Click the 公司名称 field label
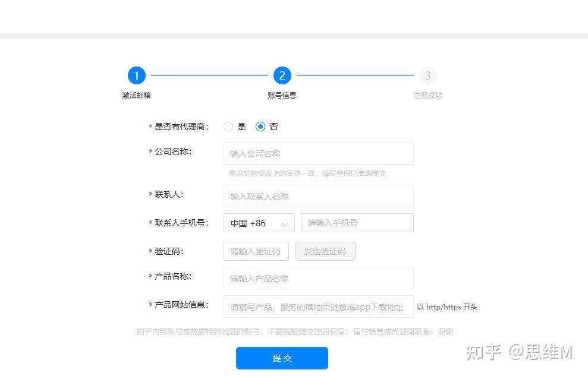588x376 pixels. [x=173, y=151]
